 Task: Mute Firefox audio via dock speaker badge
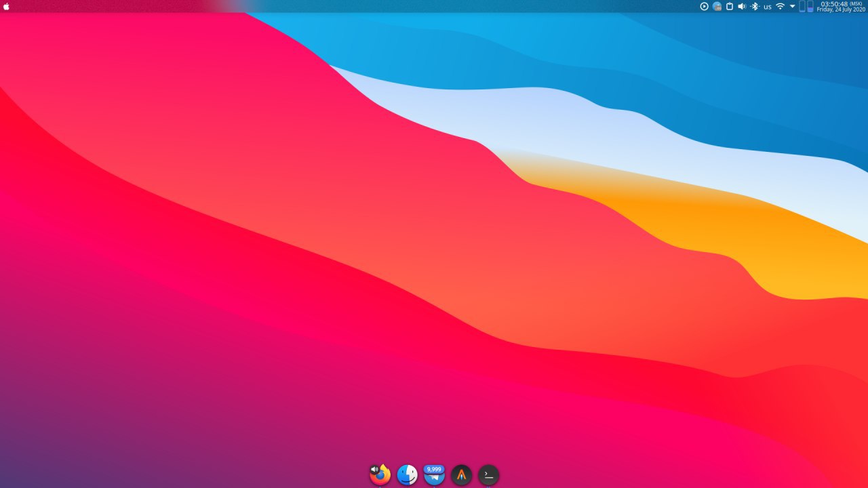tap(374, 469)
